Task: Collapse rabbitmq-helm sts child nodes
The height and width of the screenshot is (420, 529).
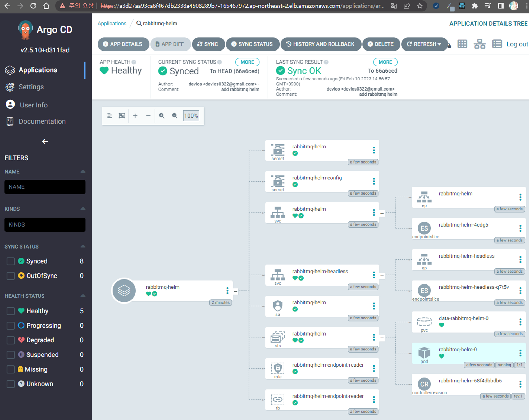Action: click(382, 338)
